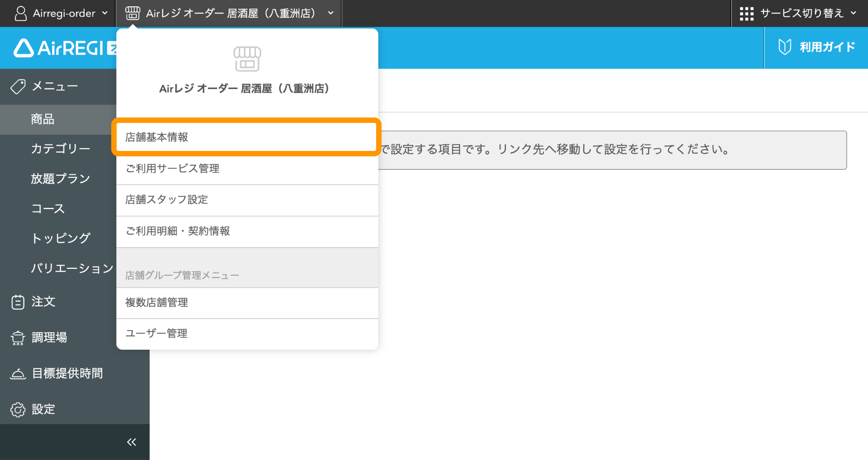
Task: Click the 注文 clipboard icon
Action: (18, 302)
